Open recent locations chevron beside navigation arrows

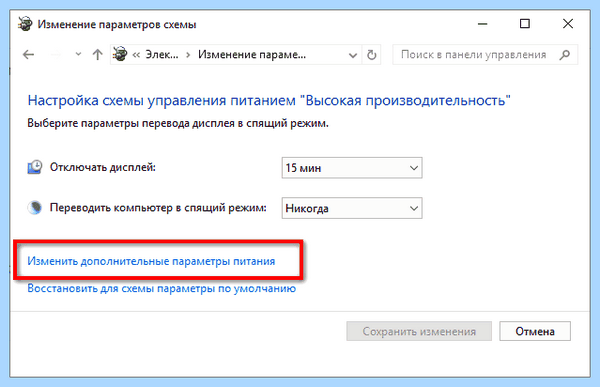[78, 54]
